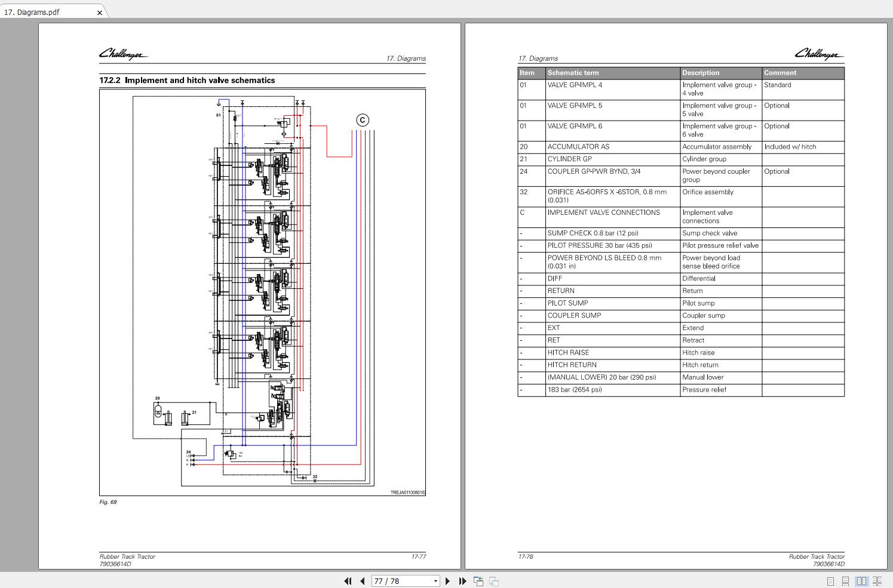The image size is (893, 588).
Task: Click the ACCUMULATOR AS table entry
Action: (578, 147)
